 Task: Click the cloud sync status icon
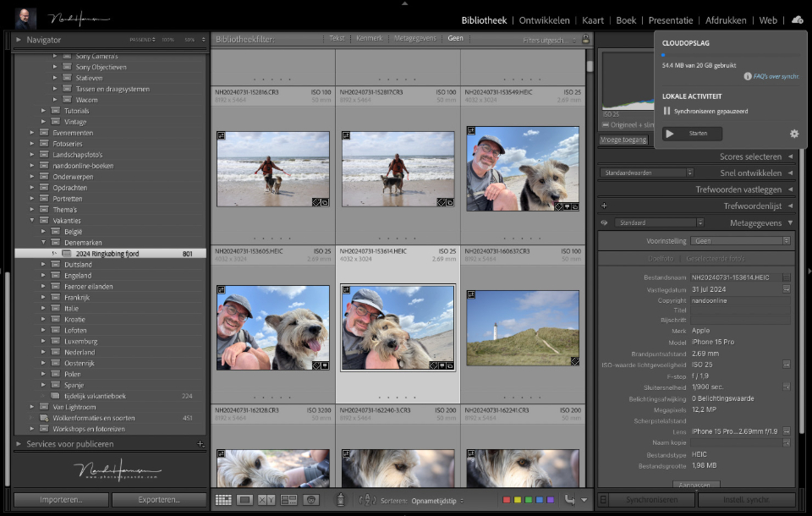(x=797, y=20)
